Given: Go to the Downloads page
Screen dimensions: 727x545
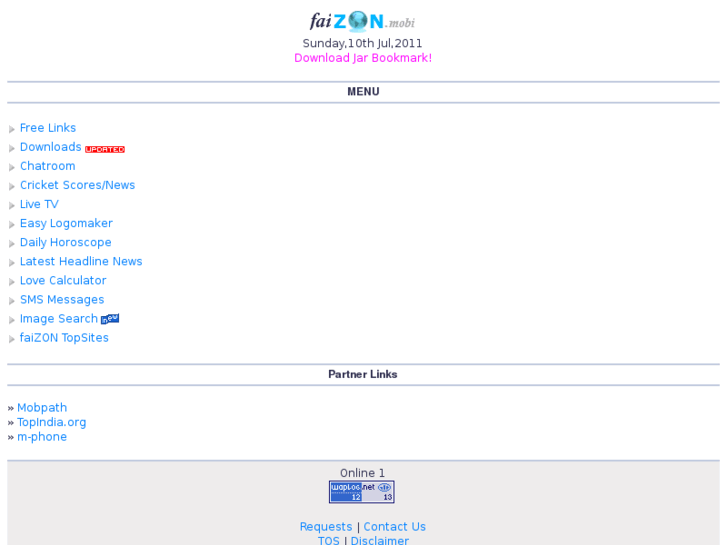Looking at the screenshot, I should (51, 147).
